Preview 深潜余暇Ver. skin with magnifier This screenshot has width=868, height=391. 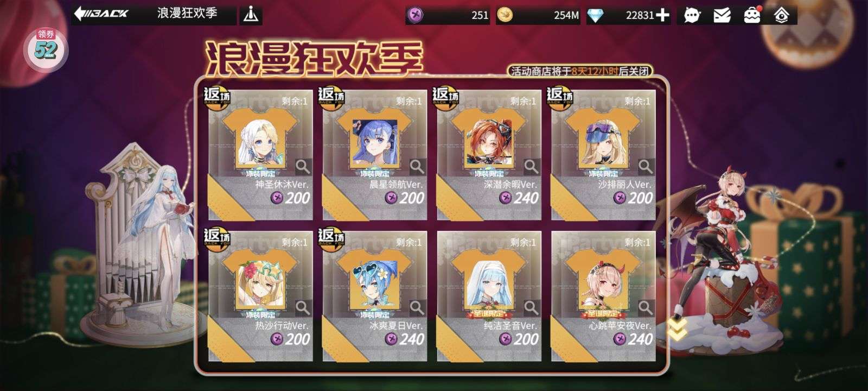pos(531,165)
